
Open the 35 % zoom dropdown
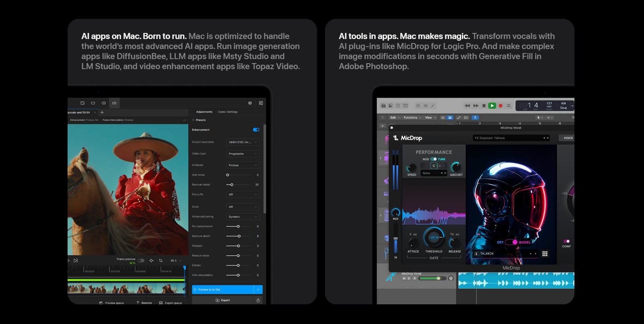coord(176,260)
